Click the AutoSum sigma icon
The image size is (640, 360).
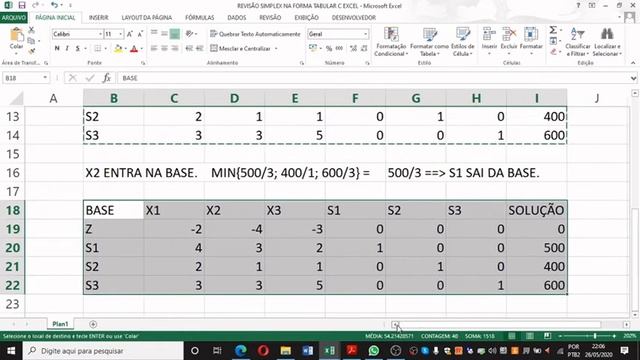click(x=553, y=30)
